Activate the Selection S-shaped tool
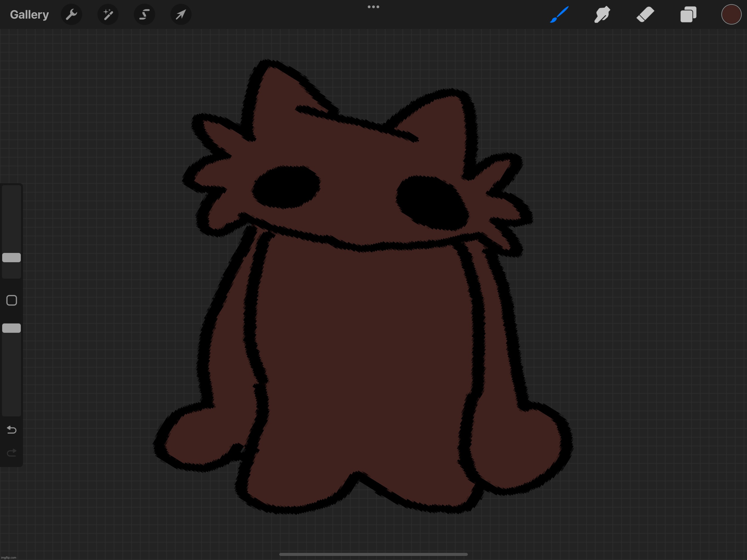The width and height of the screenshot is (747, 560). 145,14
